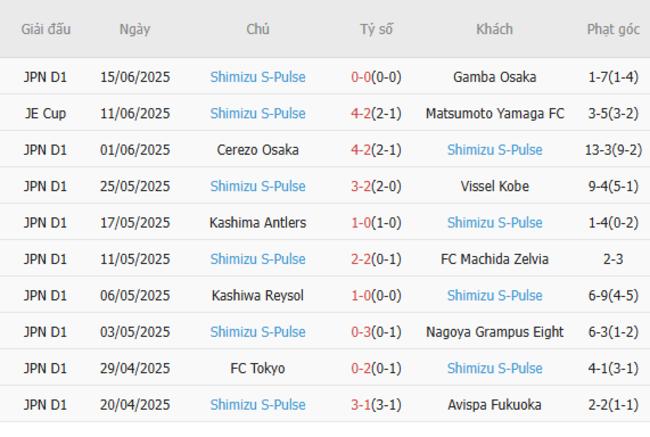The width and height of the screenshot is (650, 437).
Task: Open the 3-2 score versus Vissel Kobe
Action: [x=361, y=186]
